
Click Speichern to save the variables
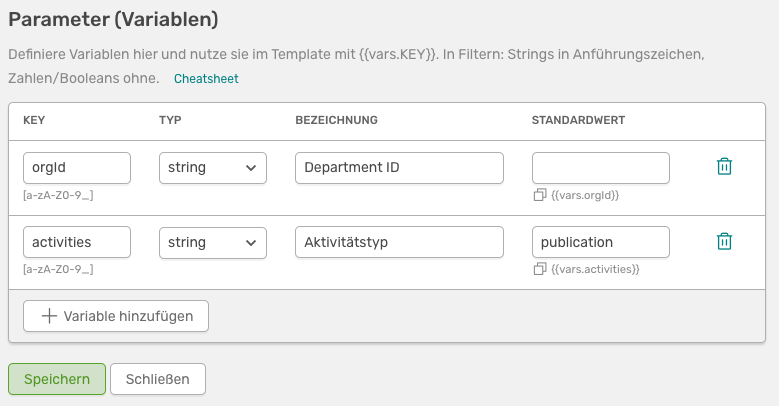pyautogui.click(x=57, y=379)
